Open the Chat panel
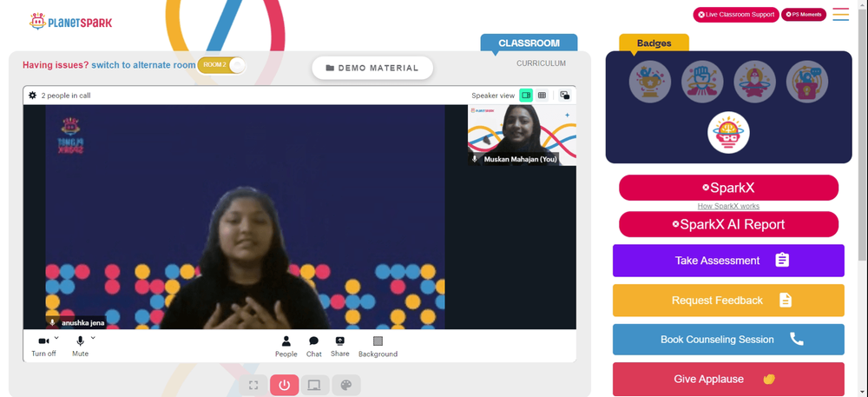 coord(314,347)
